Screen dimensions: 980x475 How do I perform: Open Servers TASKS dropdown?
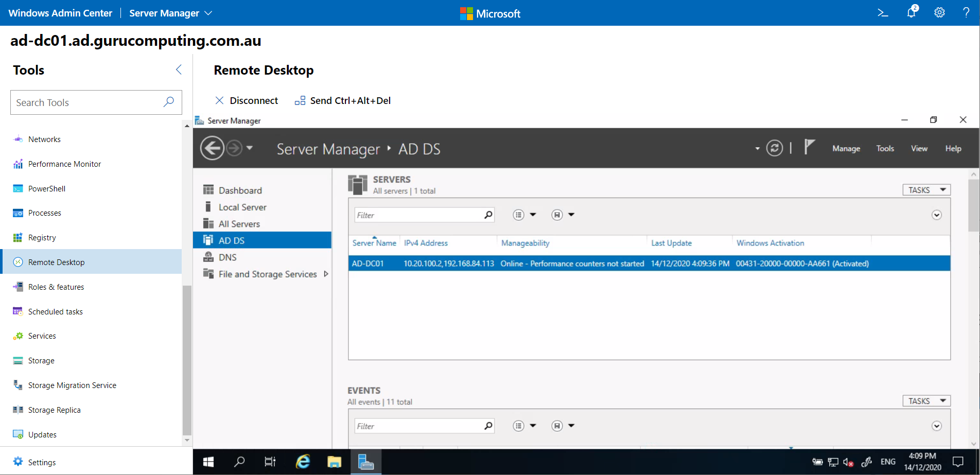coord(926,190)
